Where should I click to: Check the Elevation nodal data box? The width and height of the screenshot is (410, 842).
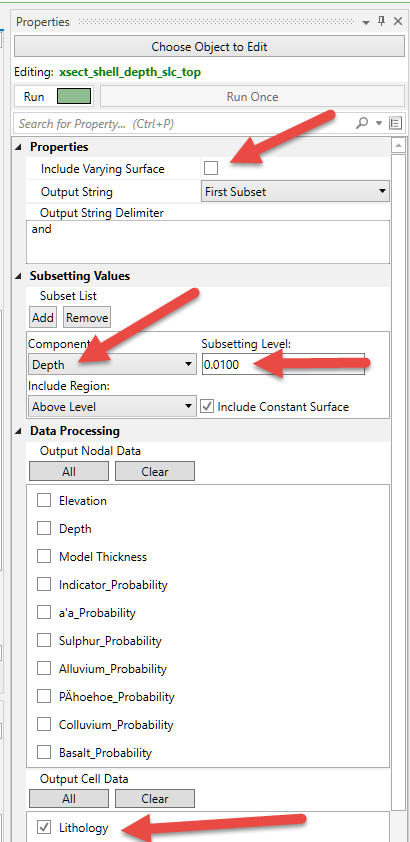point(44,500)
